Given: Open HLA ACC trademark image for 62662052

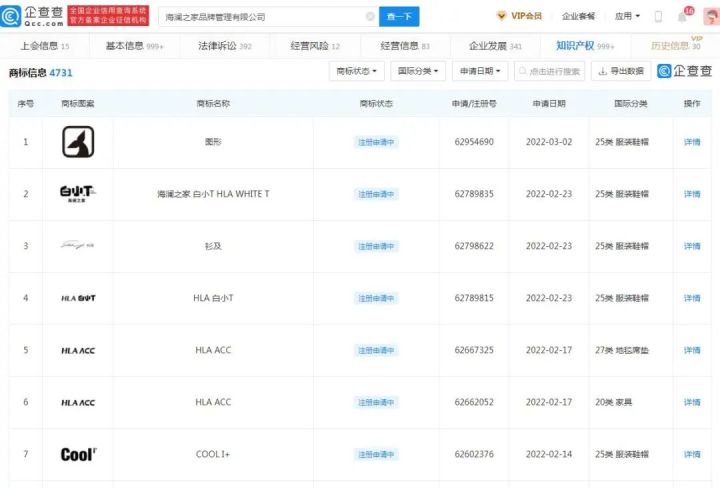Looking at the screenshot, I should click(78, 403).
